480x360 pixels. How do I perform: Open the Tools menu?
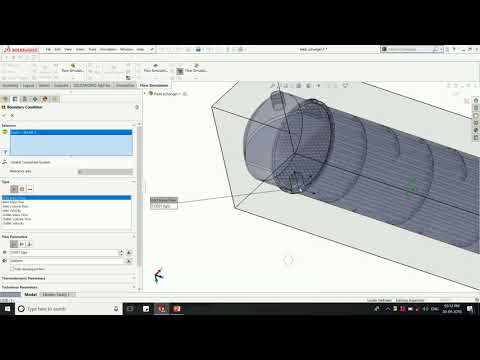[x=92, y=49]
